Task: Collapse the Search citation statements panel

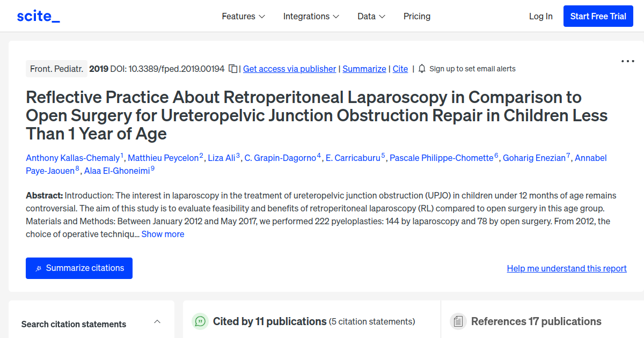Action: [x=157, y=322]
